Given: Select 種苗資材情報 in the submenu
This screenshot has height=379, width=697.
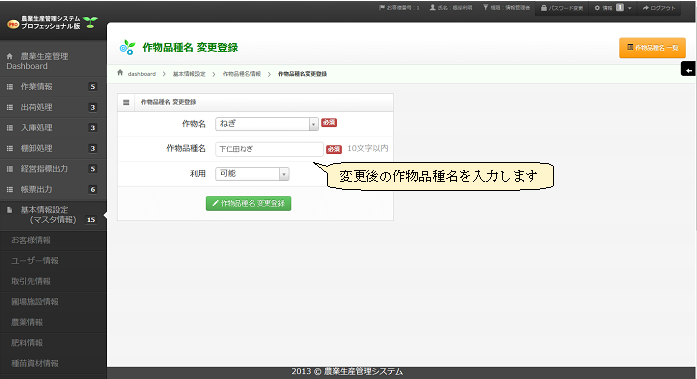Looking at the screenshot, I should [53, 363].
